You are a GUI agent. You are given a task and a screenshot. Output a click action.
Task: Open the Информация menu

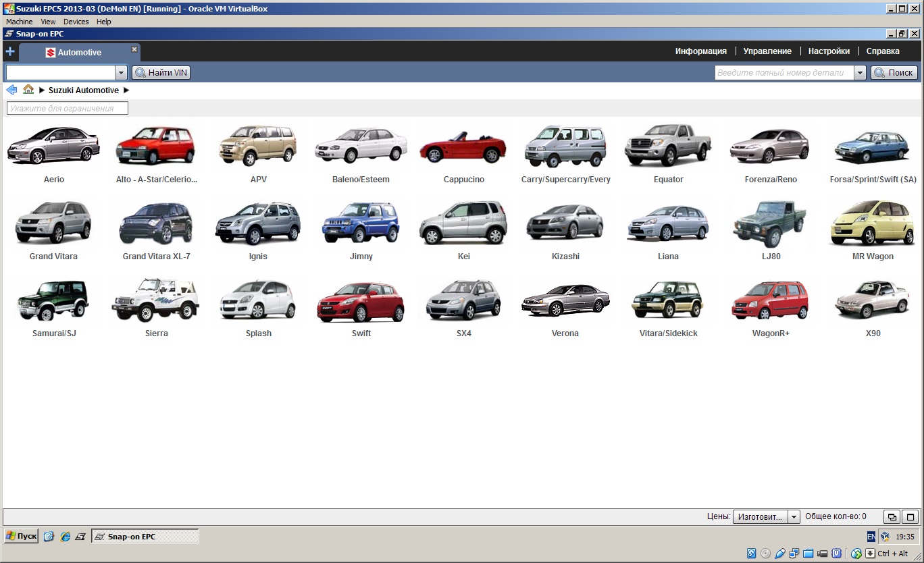pyautogui.click(x=701, y=51)
